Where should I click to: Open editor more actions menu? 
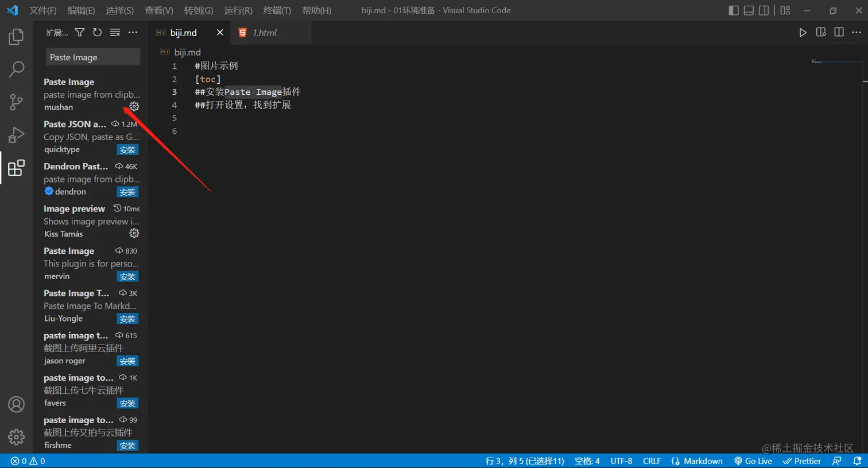pos(857,33)
